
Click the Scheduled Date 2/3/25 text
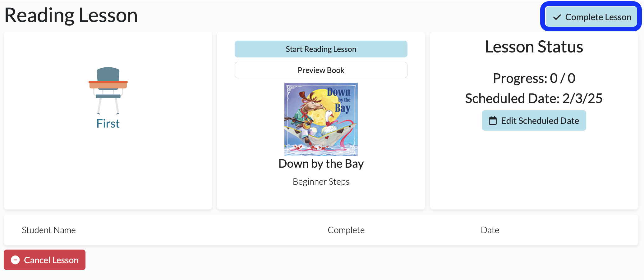(x=534, y=98)
